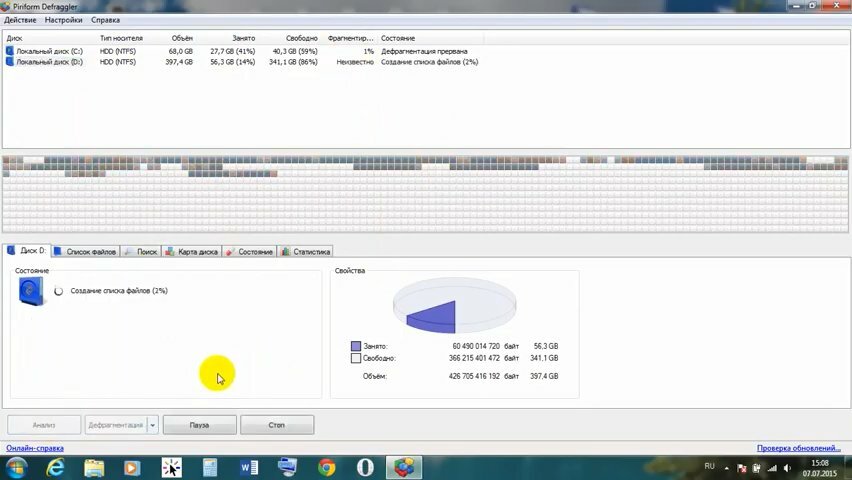
Task: Click the Состояние tab icon
Action: [230, 251]
